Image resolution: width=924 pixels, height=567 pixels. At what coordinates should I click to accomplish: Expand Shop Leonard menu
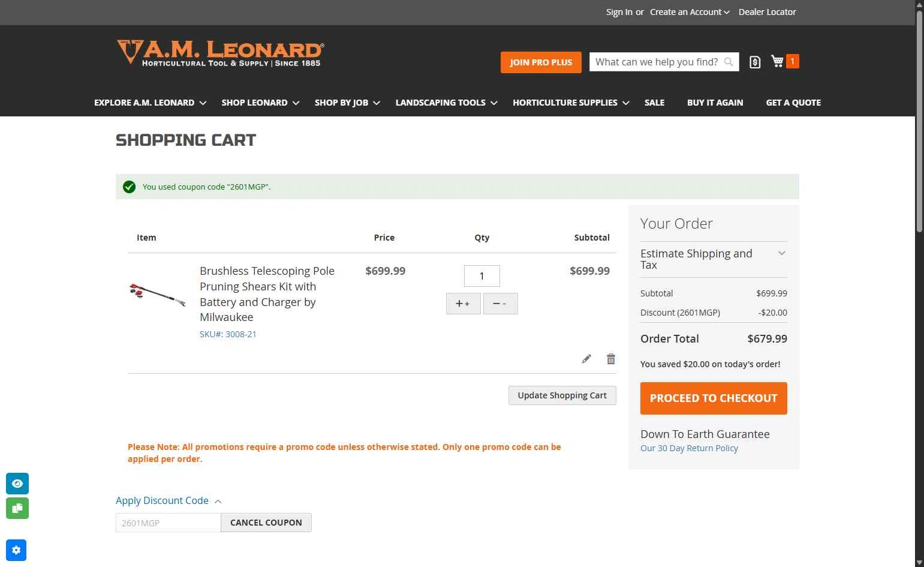260,103
